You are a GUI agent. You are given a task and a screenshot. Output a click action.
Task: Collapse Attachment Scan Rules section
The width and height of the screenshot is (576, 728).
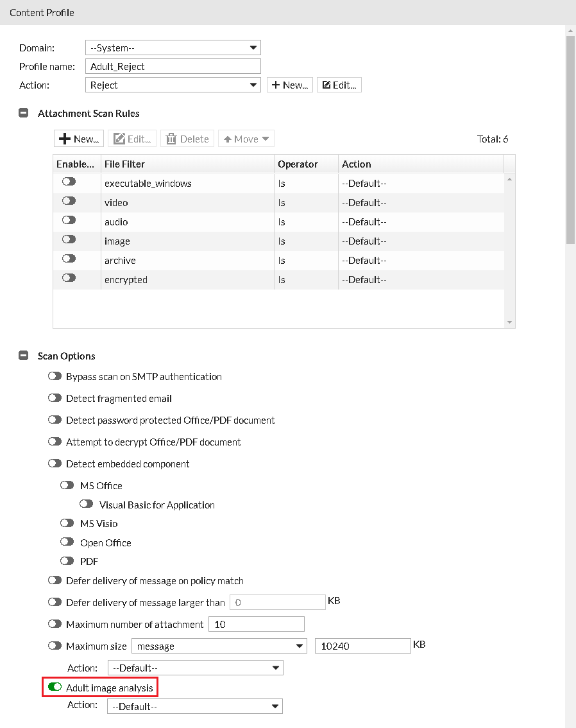tap(24, 113)
